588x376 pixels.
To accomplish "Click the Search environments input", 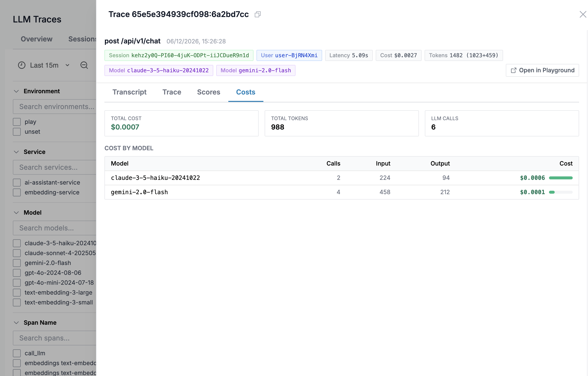I will click(55, 107).
